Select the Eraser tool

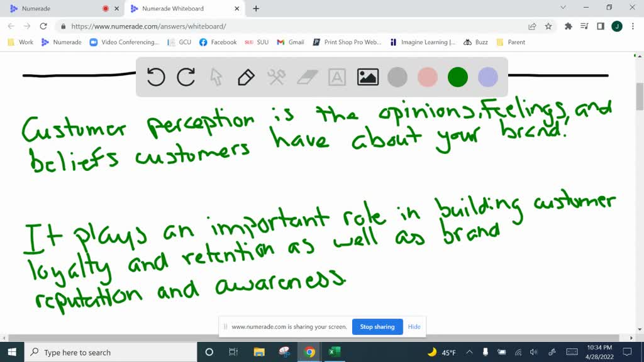307,77
